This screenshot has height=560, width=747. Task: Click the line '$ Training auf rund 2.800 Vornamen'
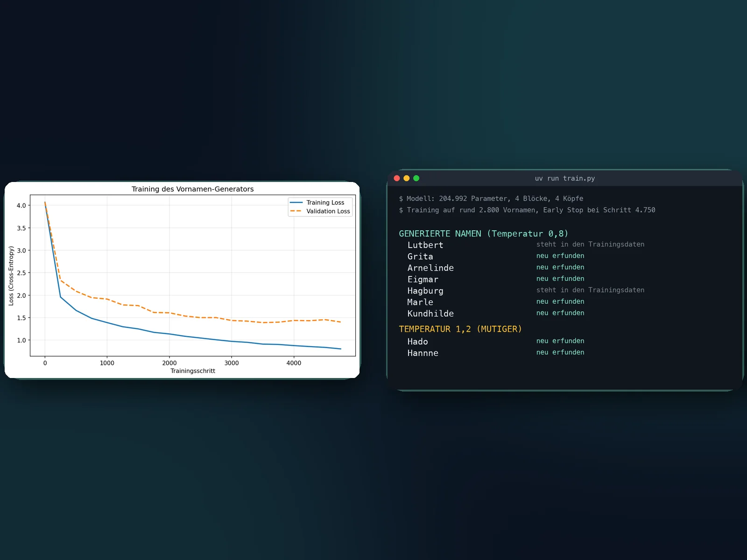[x=527, y=210]
